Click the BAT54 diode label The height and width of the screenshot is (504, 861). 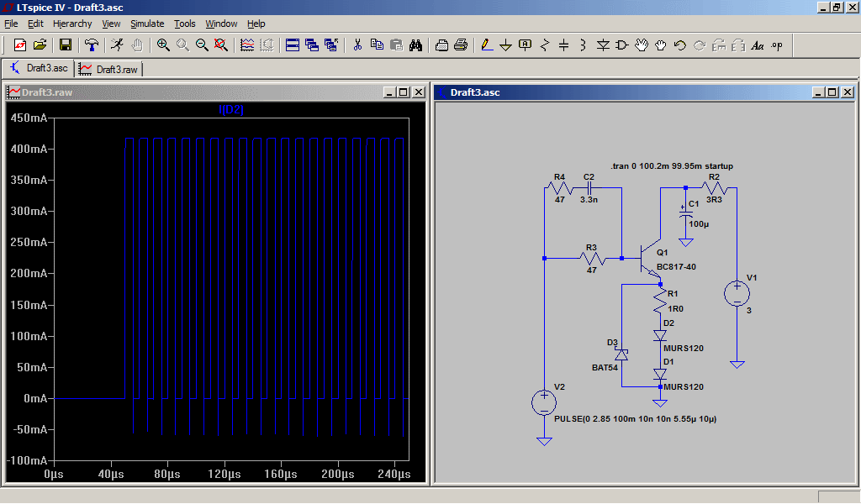click(605, 367)
